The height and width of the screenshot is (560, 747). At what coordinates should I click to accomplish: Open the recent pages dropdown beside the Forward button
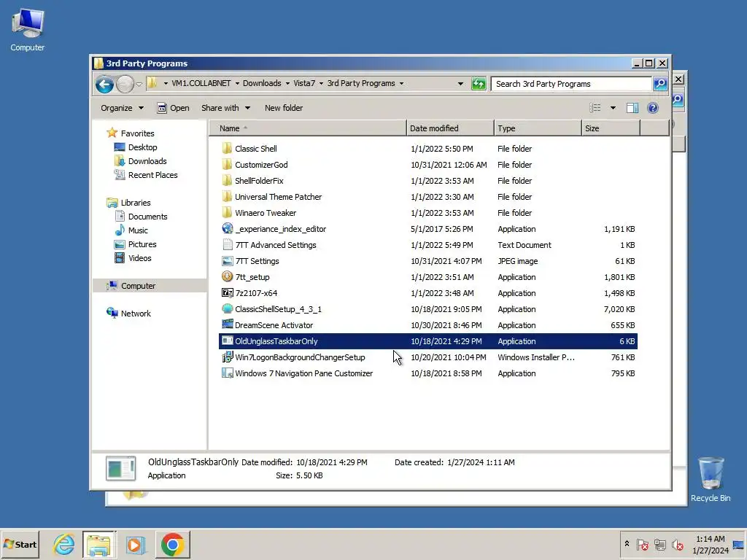tap(139, 85)
